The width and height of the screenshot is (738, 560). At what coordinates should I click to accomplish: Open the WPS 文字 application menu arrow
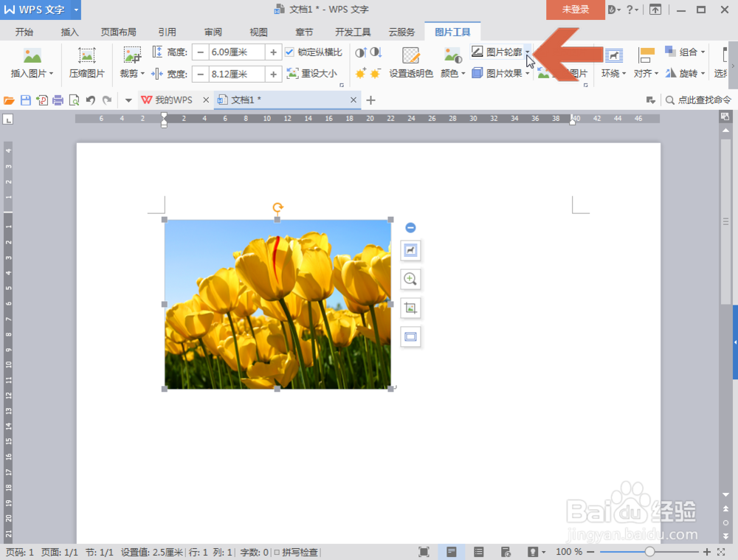point(76,10)
